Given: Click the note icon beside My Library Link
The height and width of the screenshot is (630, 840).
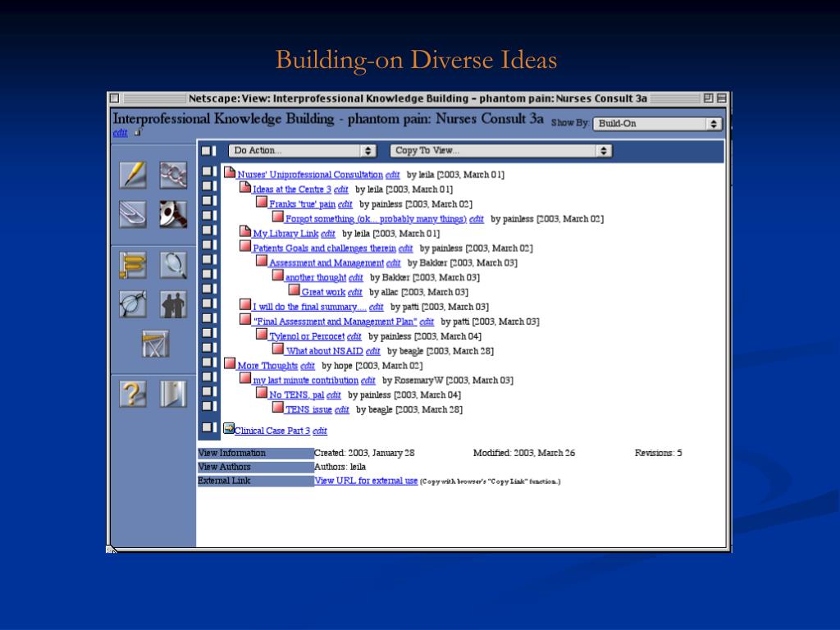Looking at the screenshot, I should coord(244,231).
